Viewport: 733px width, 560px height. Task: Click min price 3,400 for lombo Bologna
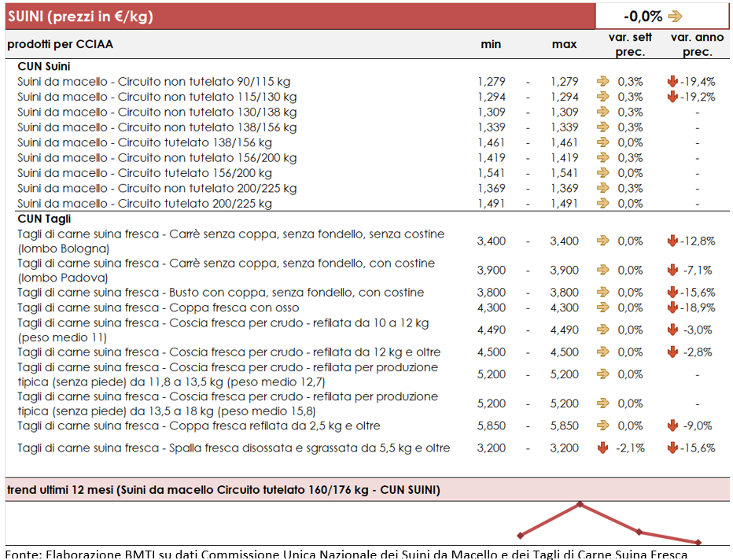[x=492, y=241]
